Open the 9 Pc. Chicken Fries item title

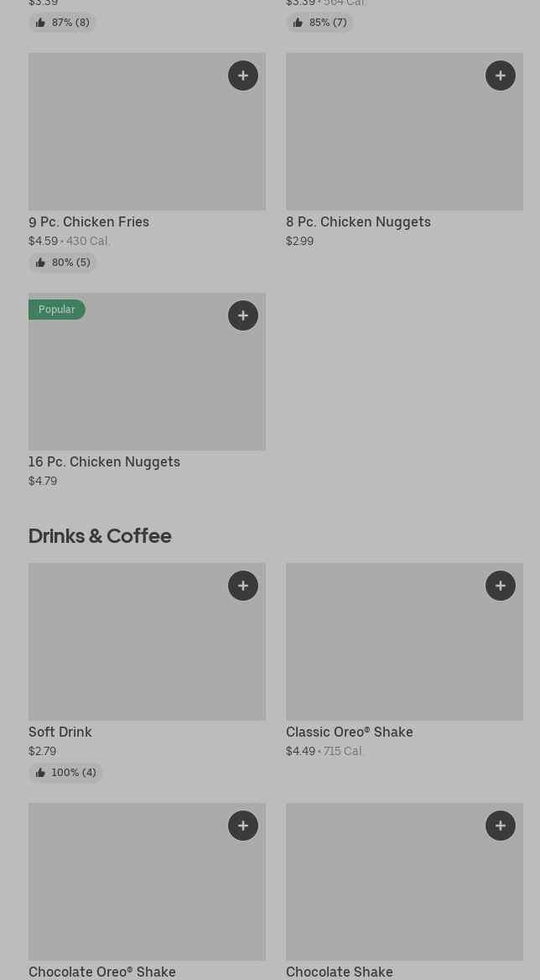pyautogui.click(x=89, y=222)
